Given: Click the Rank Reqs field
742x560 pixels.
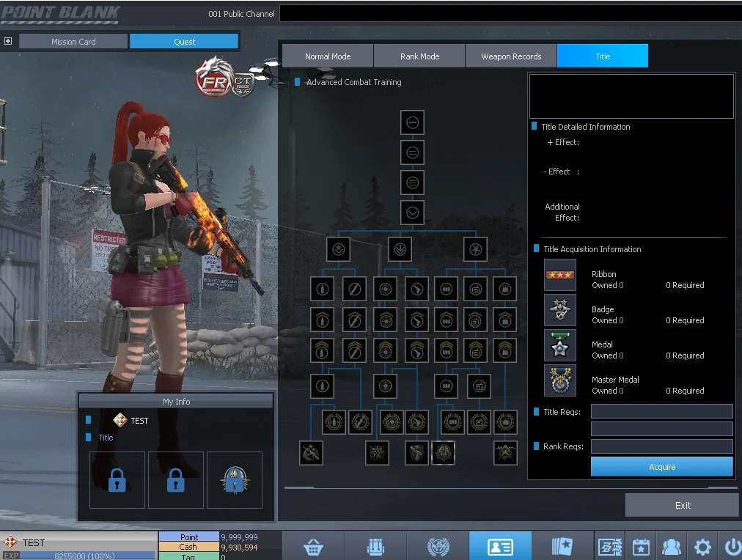Looking at the screenshot, I should pyautogui.click(x=662, y=446).
